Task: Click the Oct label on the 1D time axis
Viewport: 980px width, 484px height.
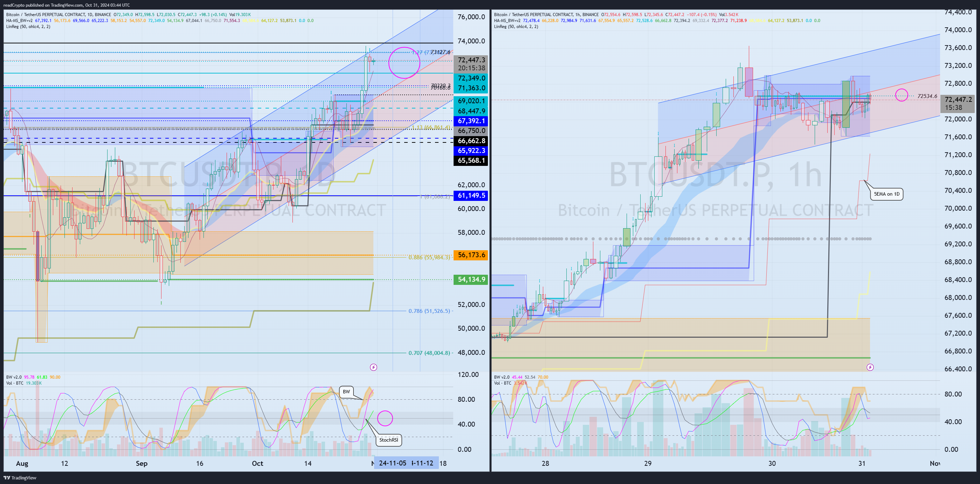Action: (x=257, y=463)
